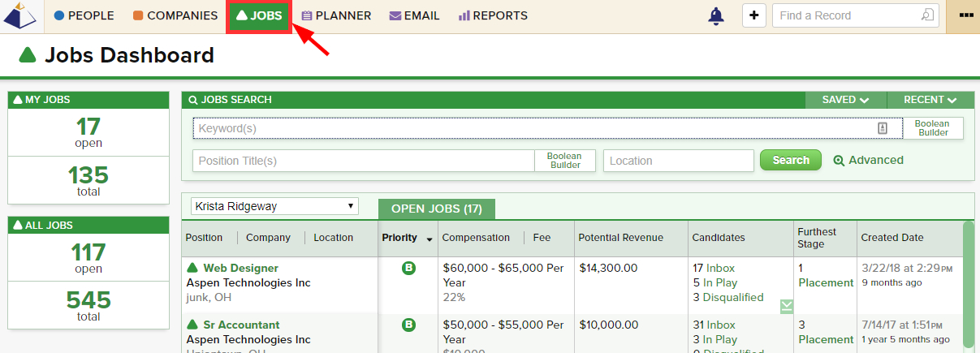Click the plus button to add a record
Screen dimensions: 980x353
tap(754, 15)
